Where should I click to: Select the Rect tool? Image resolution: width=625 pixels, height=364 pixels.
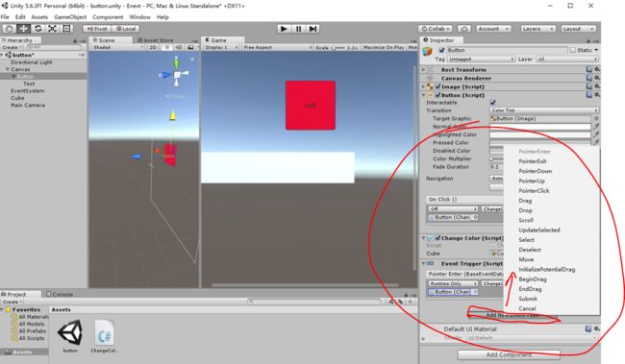tap(66, 29)
